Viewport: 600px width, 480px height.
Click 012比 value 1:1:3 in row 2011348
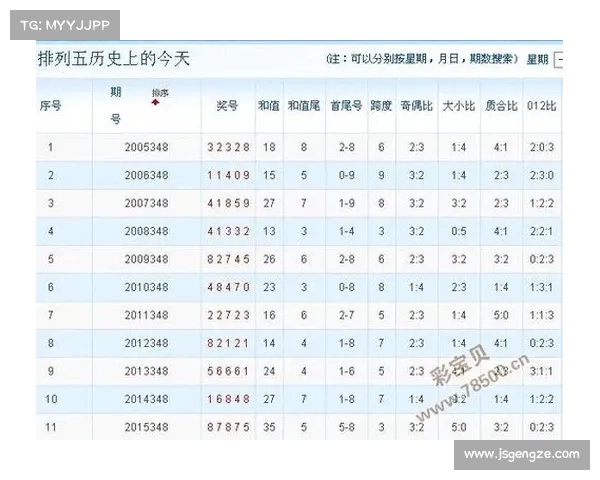point(541,315)
